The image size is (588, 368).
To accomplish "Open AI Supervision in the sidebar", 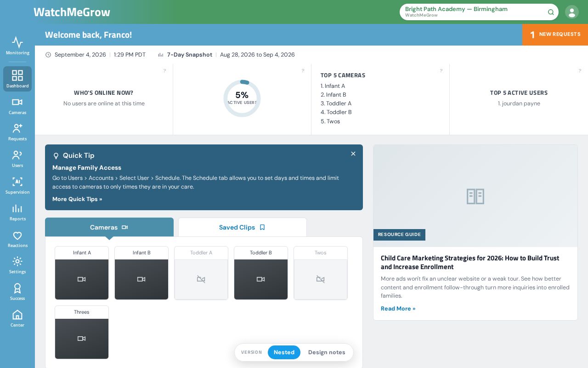I will click(x=17, y=185).
